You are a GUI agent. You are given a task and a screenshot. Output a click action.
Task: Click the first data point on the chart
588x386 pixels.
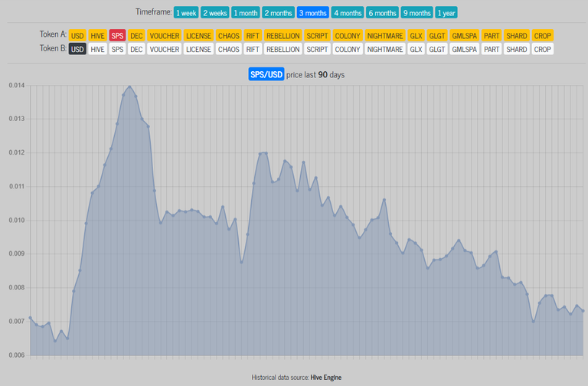pyautogui.click(x=31, y=318)
